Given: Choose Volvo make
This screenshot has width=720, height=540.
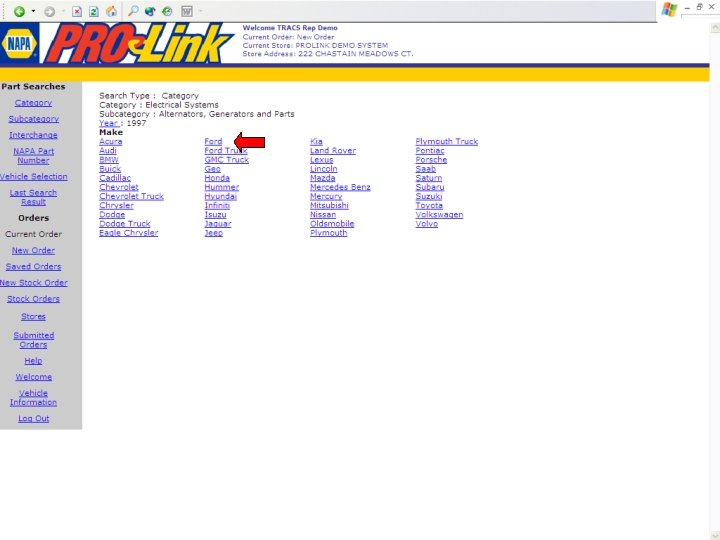Looking at the screenshot, I should (x=427, y=224).
